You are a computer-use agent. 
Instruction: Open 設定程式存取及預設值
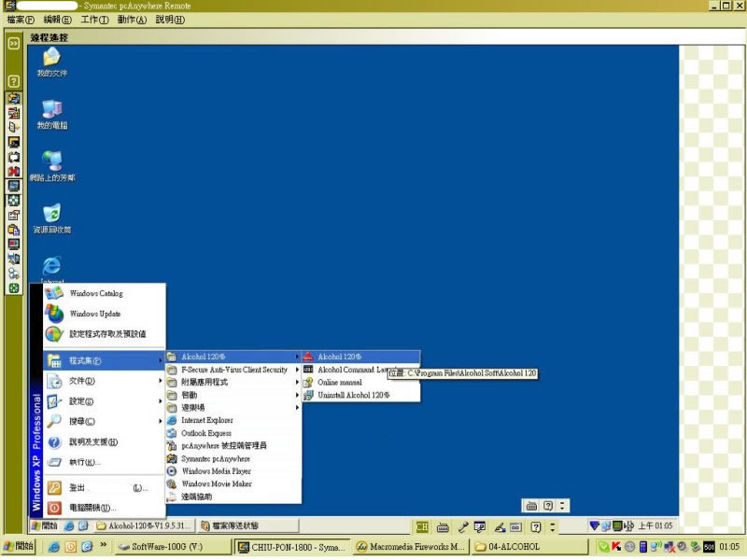point(105,334)
